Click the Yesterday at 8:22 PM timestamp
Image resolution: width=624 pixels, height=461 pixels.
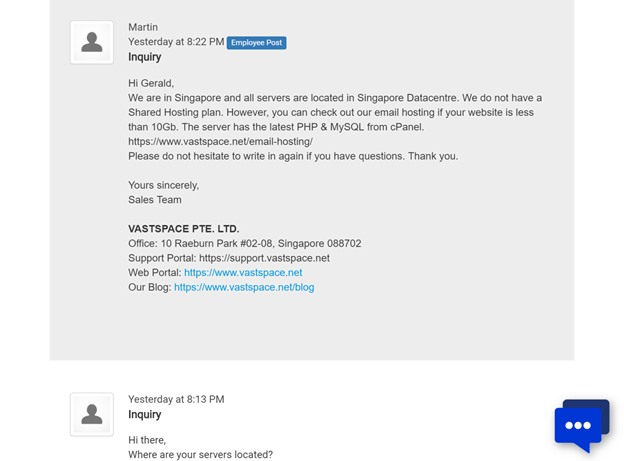pos(176,42)
